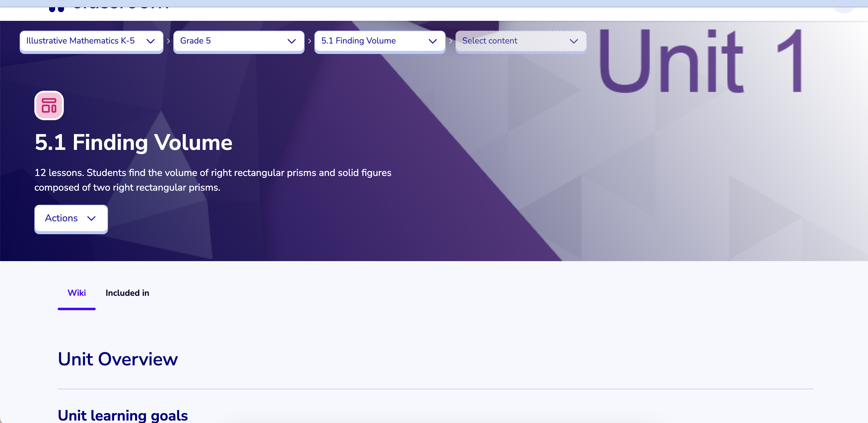Click the down chevron in Select content box
Screen dimensions: 868x423
(574, 41)
